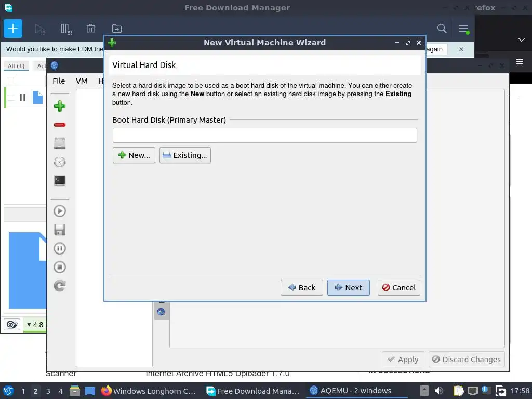Open the Firefox hamburger menu

[519, 62]
